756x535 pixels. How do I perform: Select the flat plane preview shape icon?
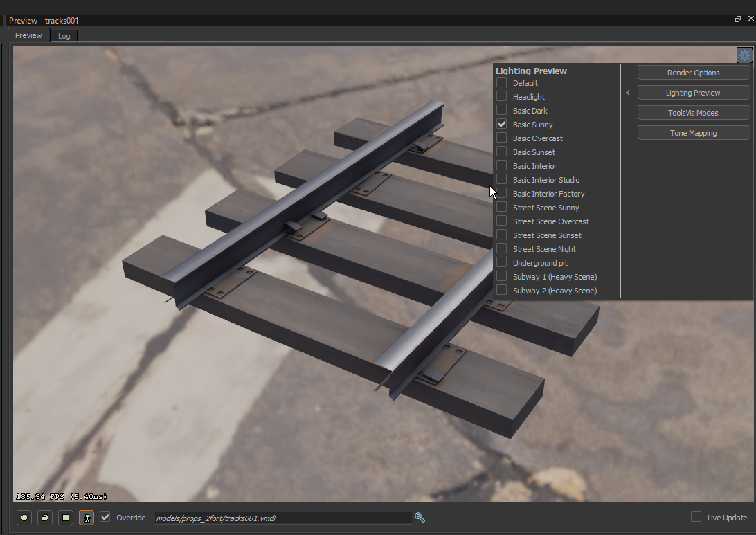[65, 517]
